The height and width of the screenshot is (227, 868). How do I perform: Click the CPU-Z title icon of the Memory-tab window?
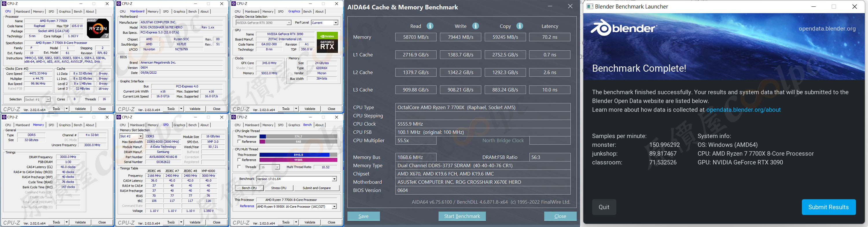(4, 117)
